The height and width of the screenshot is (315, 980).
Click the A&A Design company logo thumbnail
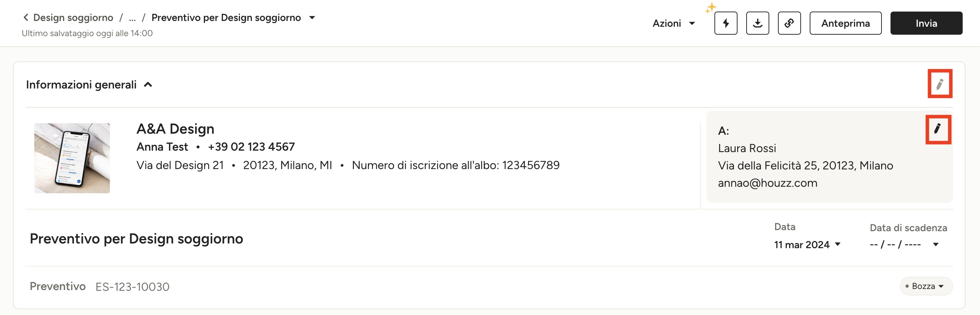coord(72,158)
